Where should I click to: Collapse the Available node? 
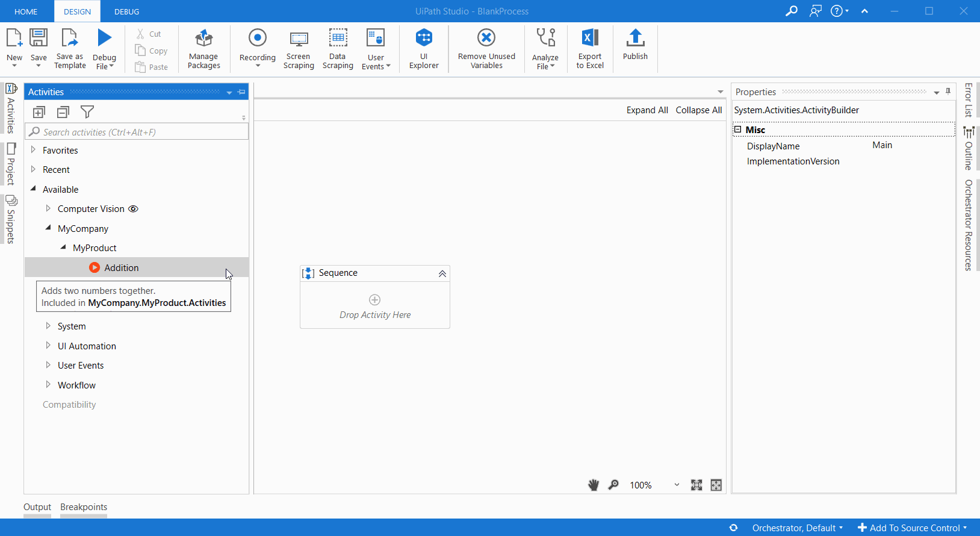33,189
